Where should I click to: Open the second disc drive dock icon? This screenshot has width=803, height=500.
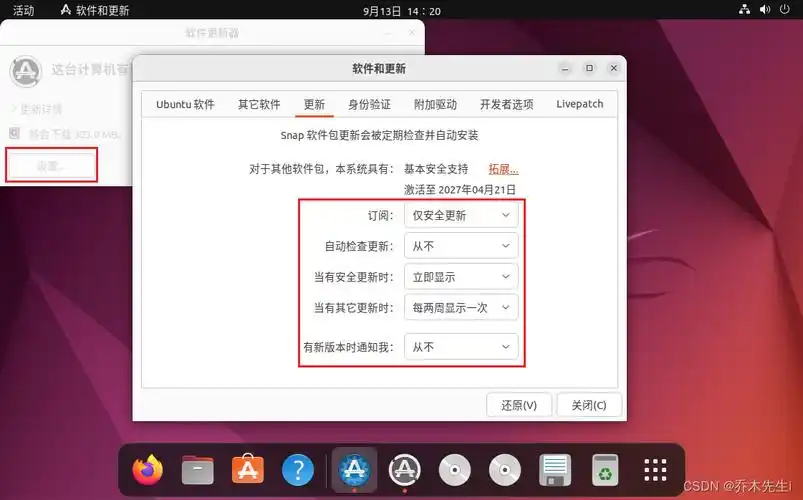[x=504, y=469]
